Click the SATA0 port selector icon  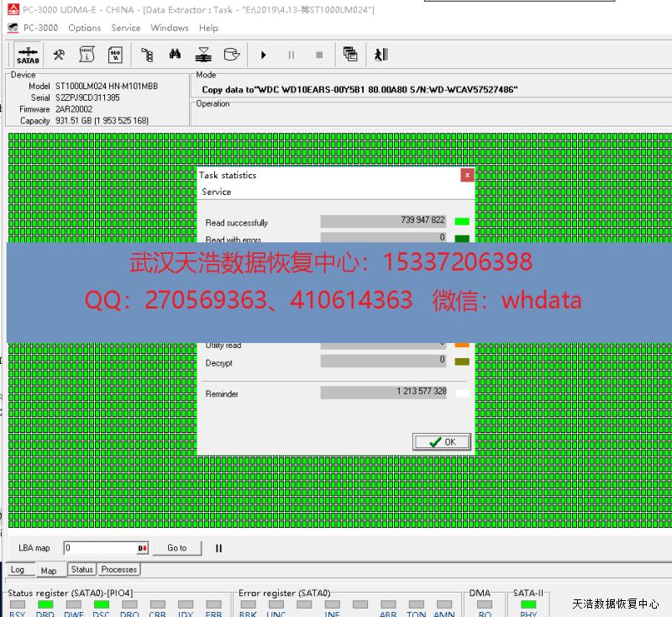pyautogui.click(x=28, y=55)
